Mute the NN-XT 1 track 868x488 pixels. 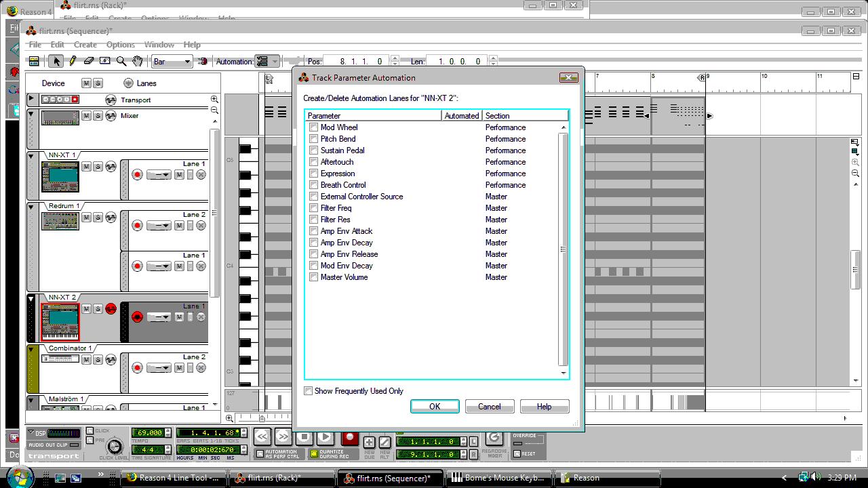tap(86, 167)
